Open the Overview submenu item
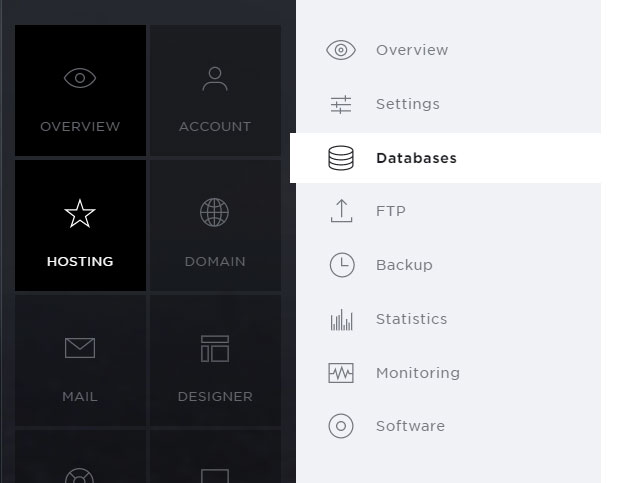The height and width of the screenshot is (483, 640). [449, 50]
